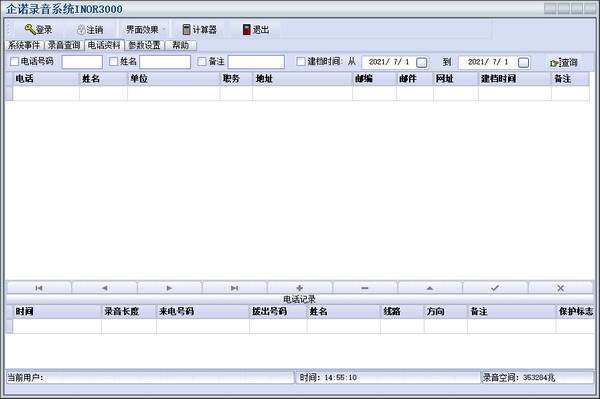Focus the 备注 filter input field

pyautogui.click(x=256, y=62)
